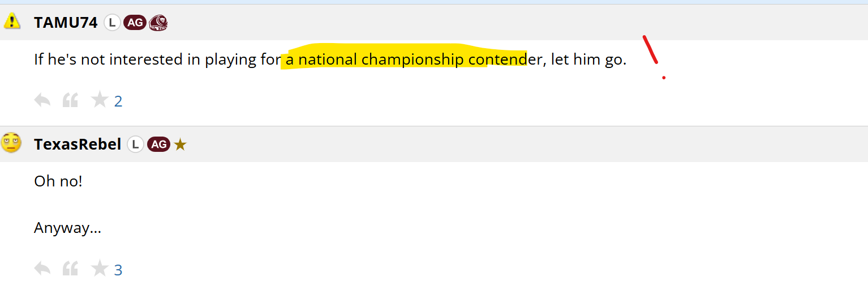This screenshot has width=868, height=289.
Task: Click the eye-roll emoji beside TexasRebel
Action: point(11,143)
